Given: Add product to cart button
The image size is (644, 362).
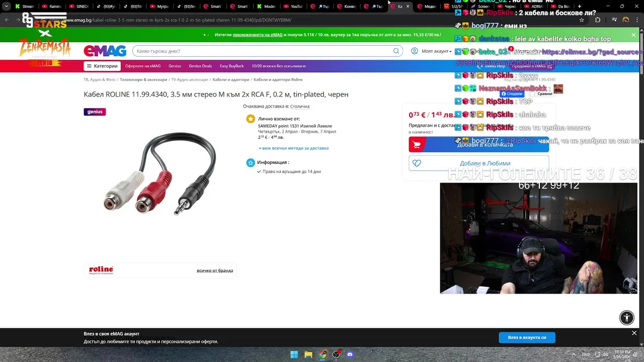Looking at the screenshot, I should 478,144.
